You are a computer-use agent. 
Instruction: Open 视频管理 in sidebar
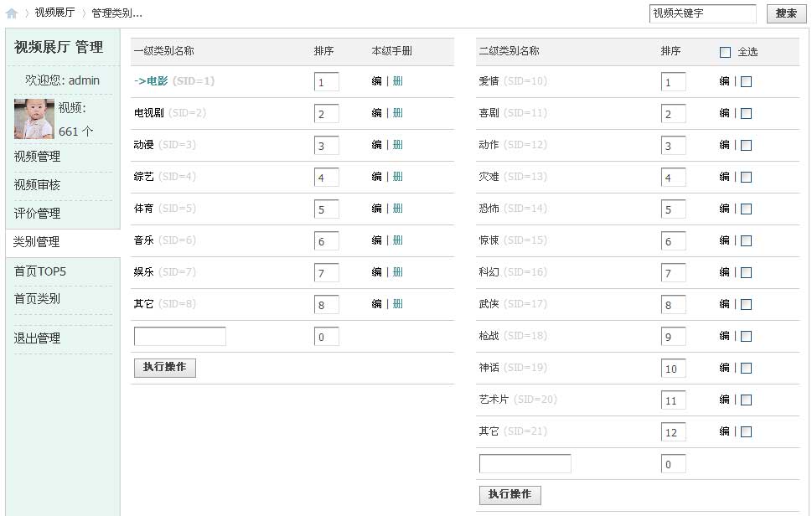tap(37, 157)
